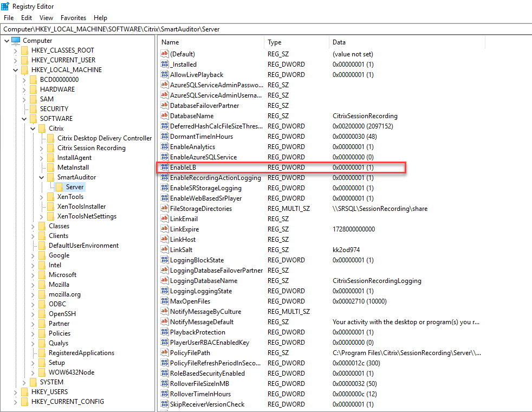The image size is (532, 412).
Task: Click the Registry Editor icon in title bar
Action: tap(5, 6)
